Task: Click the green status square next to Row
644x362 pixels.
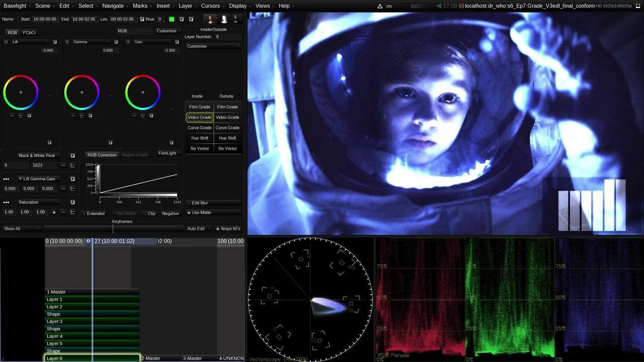Action: click(172, 19)
